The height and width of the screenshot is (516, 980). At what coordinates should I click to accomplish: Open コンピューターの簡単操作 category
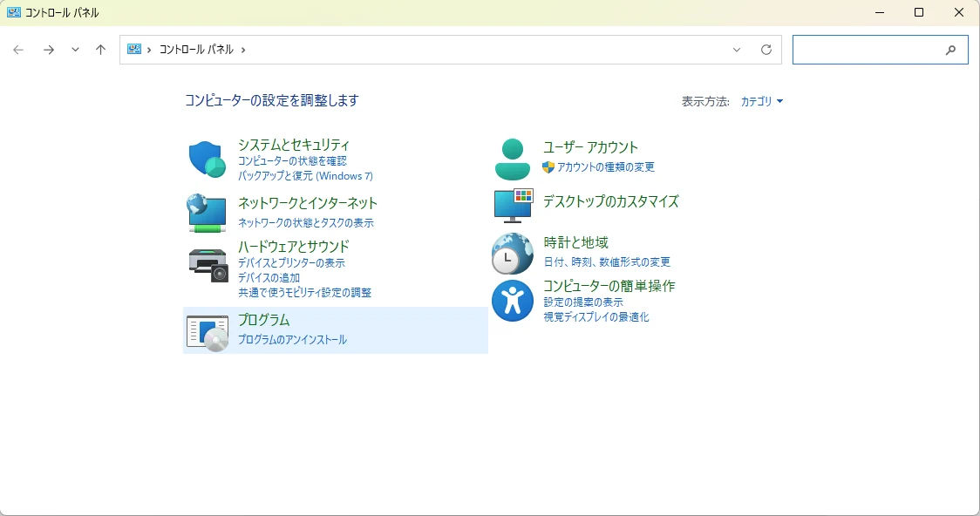pyautogui.click(x=609, y=286)
